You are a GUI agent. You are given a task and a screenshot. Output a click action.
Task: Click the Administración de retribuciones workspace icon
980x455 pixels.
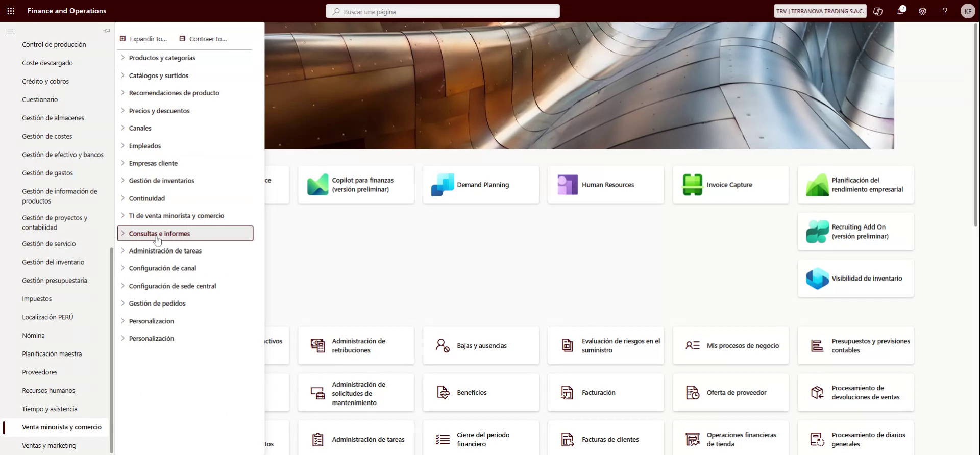[317, 346]
